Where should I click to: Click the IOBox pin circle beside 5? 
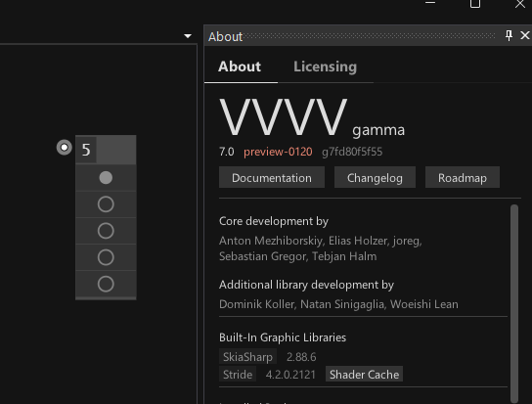point(65,148)
